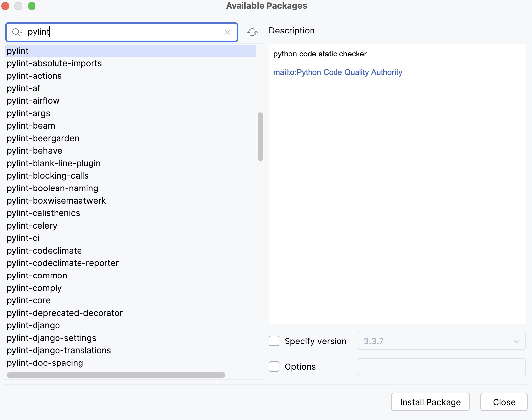Click the Install Package button
Image resolution: width=532 pixels, height=420 pixels.
pos(430,402)
